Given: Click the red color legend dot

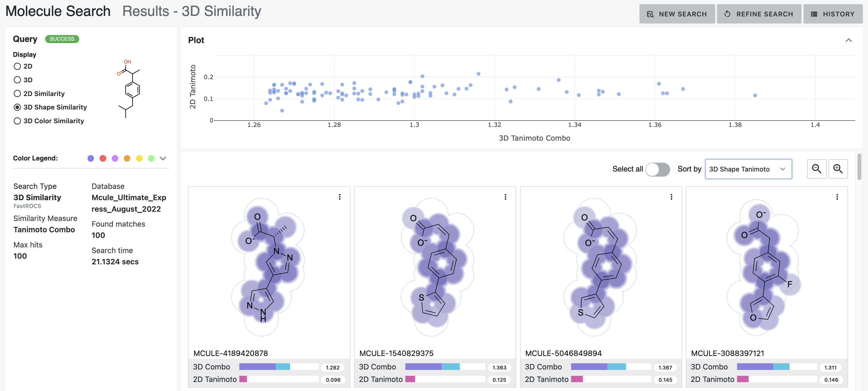Looking at the screenshot, I should point(103,158).
